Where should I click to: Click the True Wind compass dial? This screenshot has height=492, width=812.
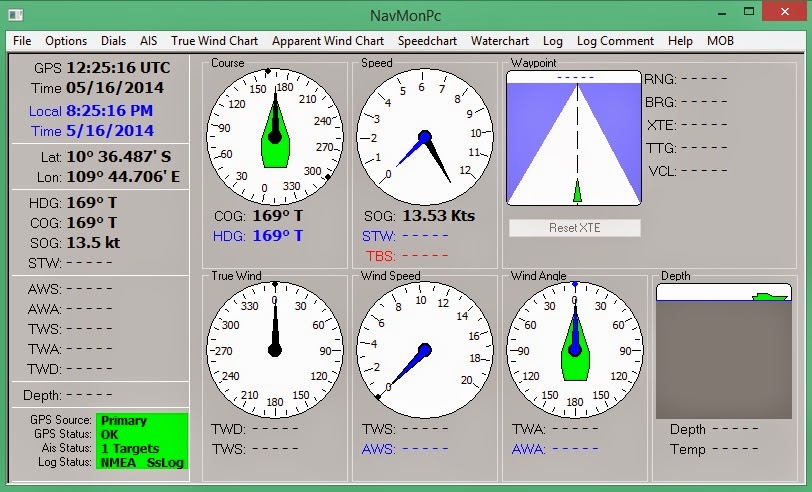(274, 350)
